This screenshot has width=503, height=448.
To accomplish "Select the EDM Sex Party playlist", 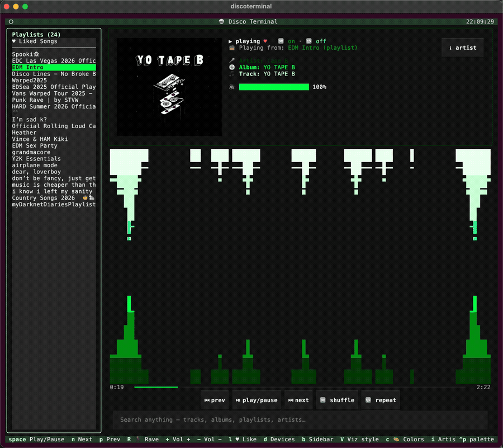I will (x=54, y=145).
